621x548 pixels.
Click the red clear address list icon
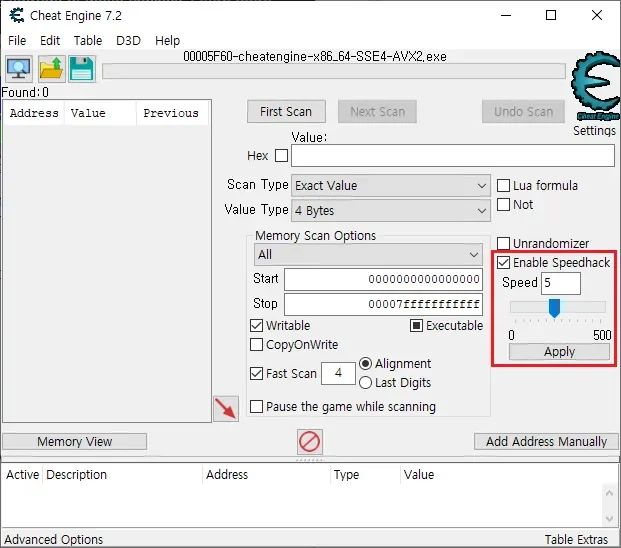310,441
